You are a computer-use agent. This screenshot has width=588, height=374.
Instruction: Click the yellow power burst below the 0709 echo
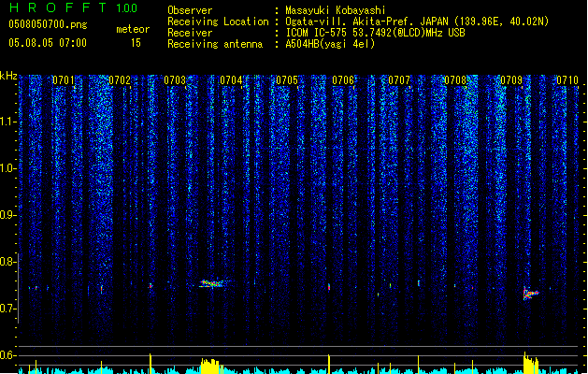click(x=531, y=363)
